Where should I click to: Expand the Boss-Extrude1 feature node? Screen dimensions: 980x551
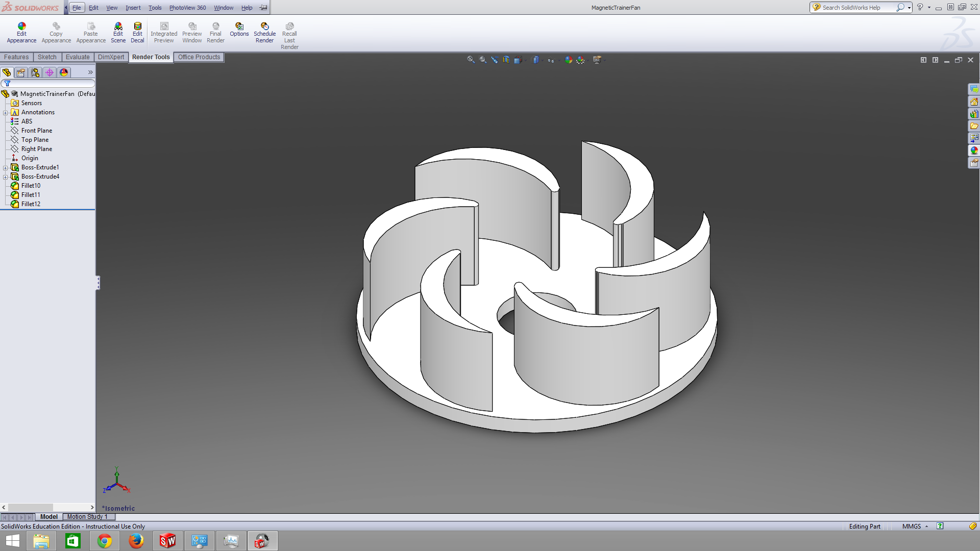point(6,168)
